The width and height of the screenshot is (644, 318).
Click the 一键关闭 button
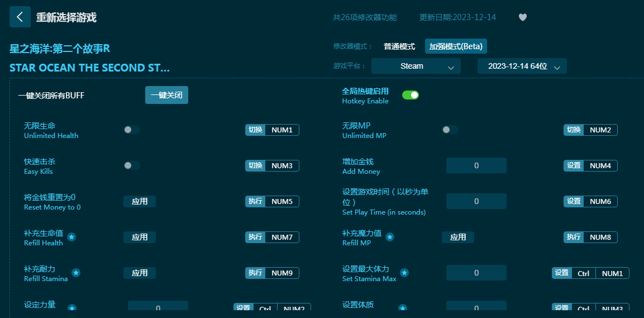point(167,96)
